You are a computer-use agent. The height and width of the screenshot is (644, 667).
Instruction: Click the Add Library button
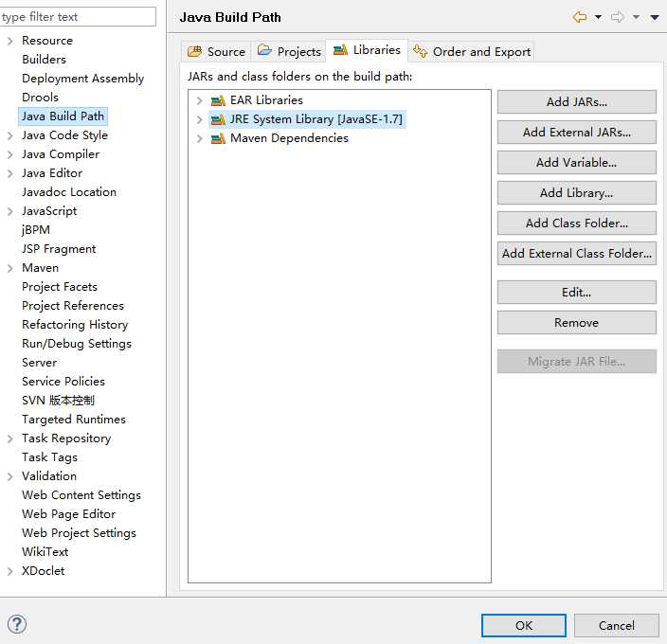(x=577, y=193)
